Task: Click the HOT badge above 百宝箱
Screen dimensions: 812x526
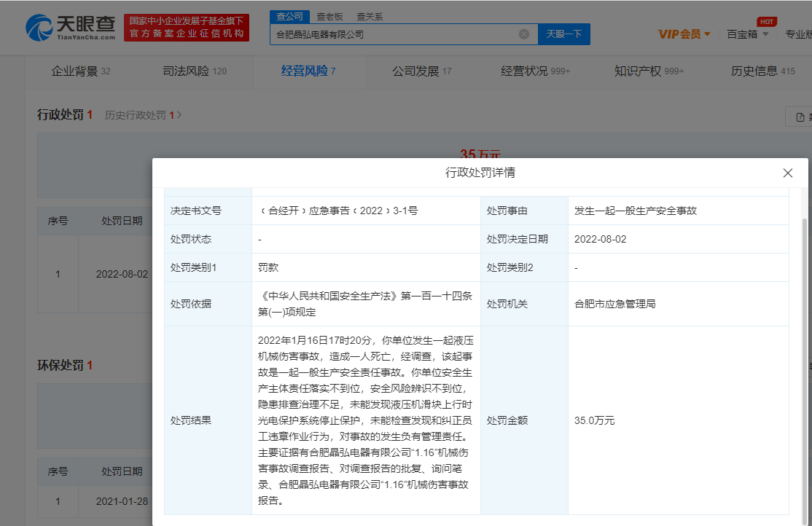Action: point(766,22)
